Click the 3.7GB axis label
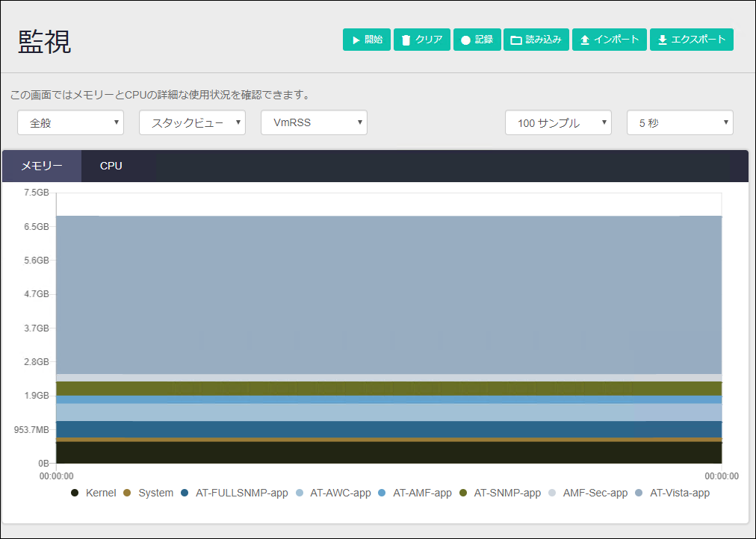756x539 pixels. [37, 328]
